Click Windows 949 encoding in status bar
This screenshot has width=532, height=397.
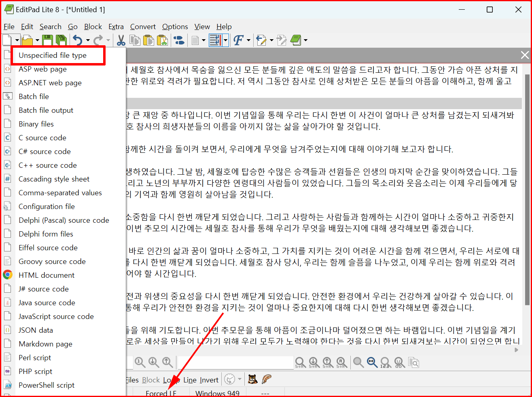(217, 393)
